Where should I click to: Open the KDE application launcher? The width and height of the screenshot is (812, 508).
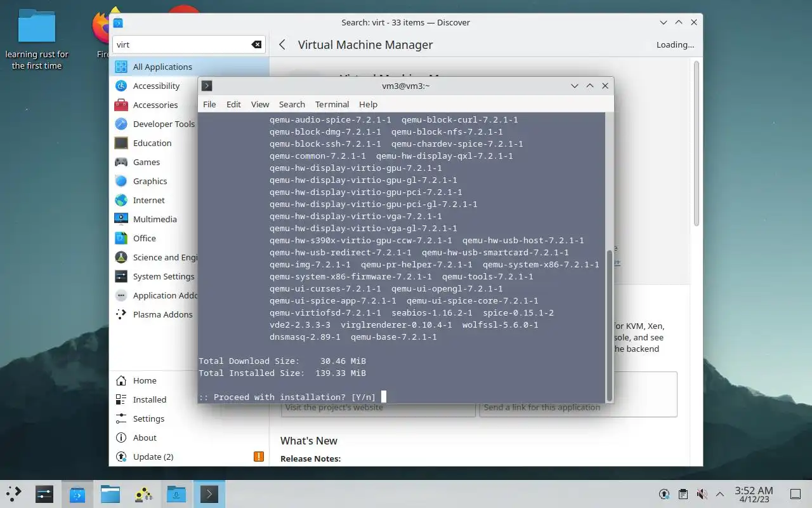pyautogui.click(x=13, y=493)
